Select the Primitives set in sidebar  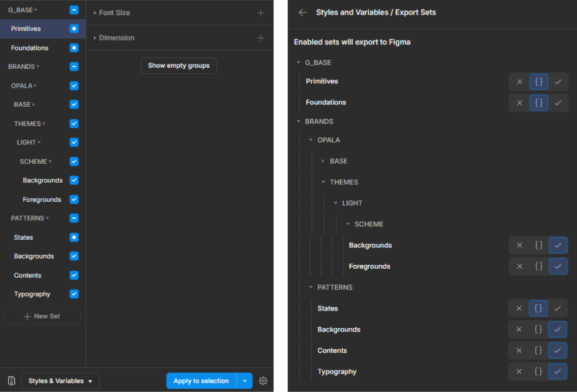coord(26,29)
